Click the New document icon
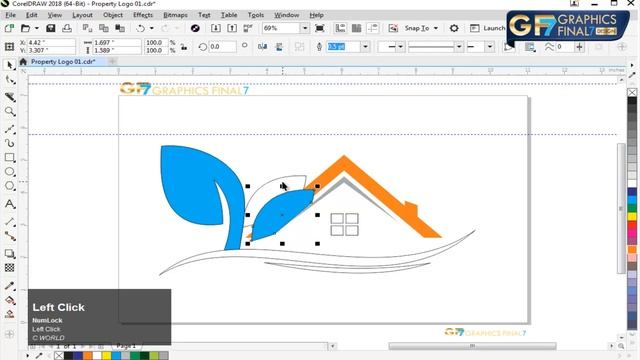Screen dimensions: 640x360 click(9, 28)
